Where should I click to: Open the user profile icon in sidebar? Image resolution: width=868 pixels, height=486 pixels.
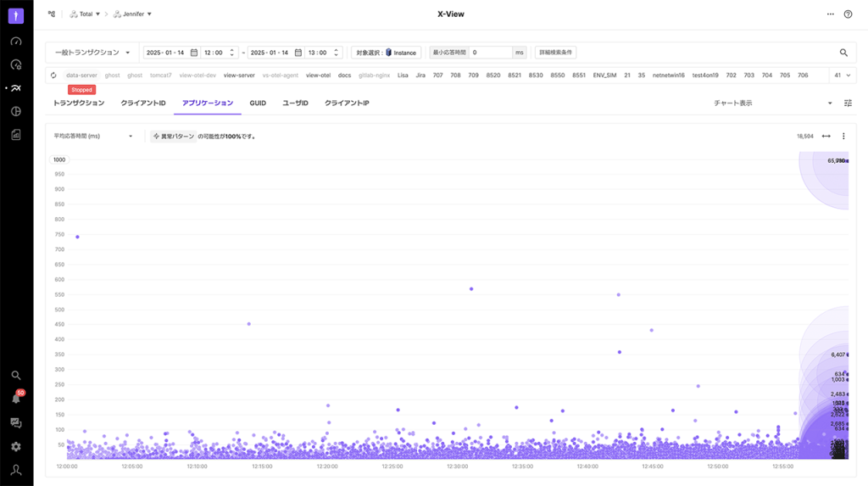[15, 470]
